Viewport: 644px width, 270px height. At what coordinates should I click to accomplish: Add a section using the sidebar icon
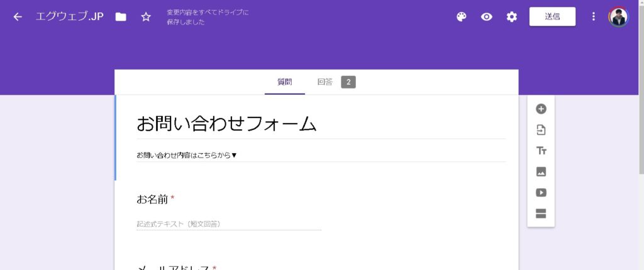541,213
